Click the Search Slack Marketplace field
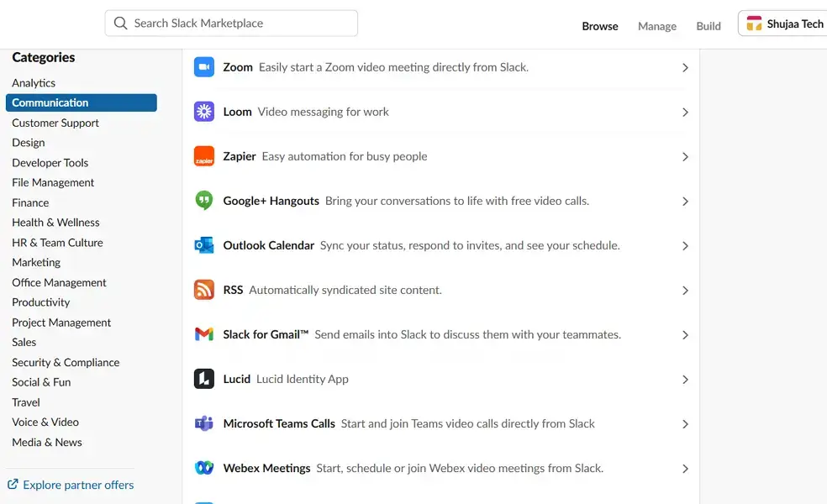827x504 pixels. pos(231,24)
